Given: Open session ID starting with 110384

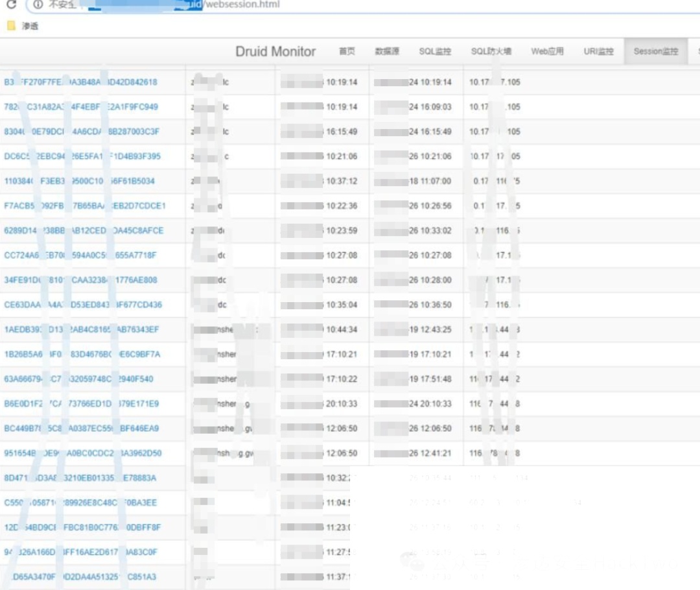Looking at the screenshot, I should tap(80, 181).
